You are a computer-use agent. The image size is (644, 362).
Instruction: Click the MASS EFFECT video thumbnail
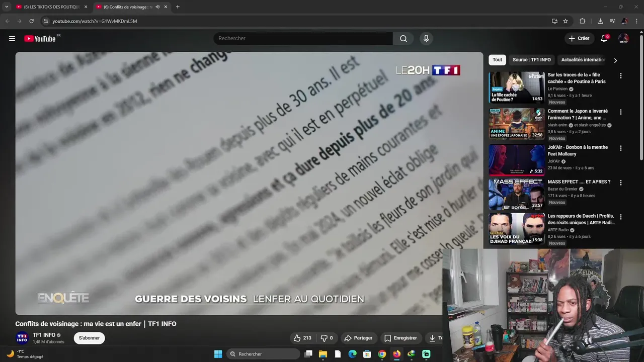coord(517,194)
